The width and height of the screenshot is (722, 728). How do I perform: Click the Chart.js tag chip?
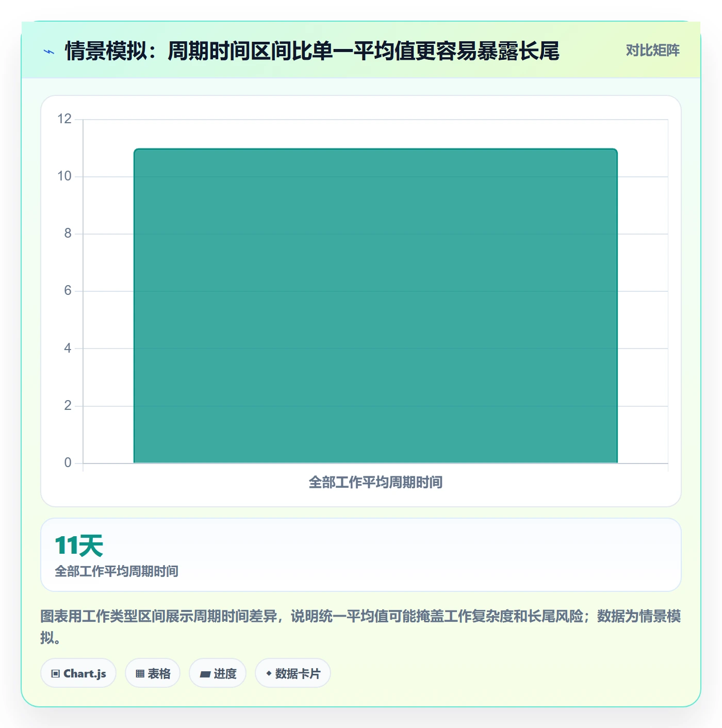coord(78,673)
